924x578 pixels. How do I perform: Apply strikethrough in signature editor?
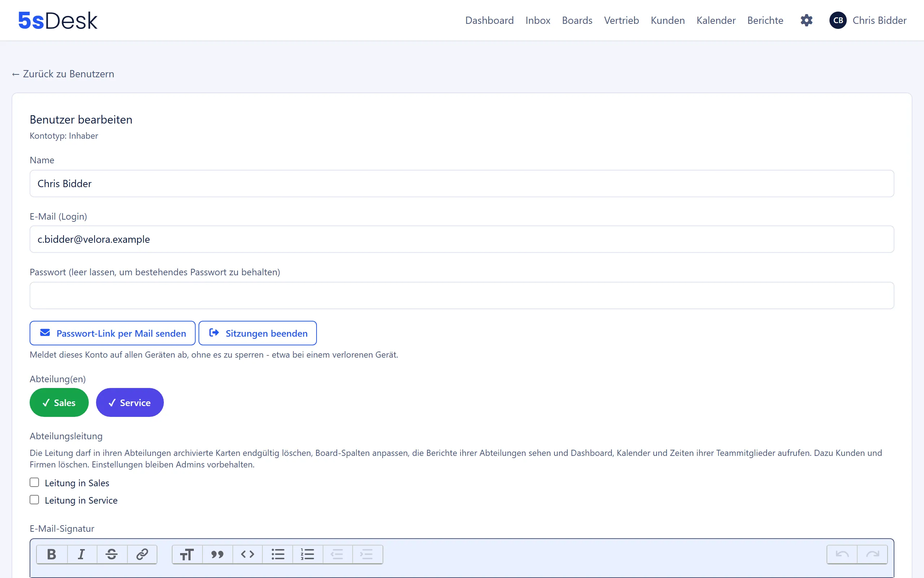[x=112, y=554]
